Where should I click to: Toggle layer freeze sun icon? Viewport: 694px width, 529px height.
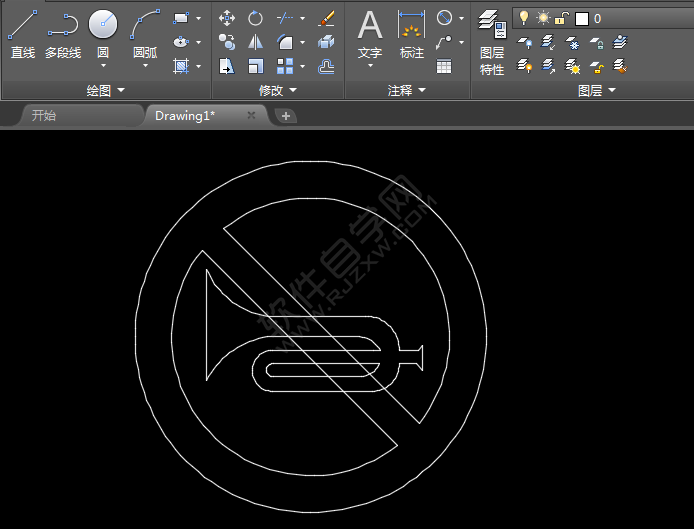(543, 17)
